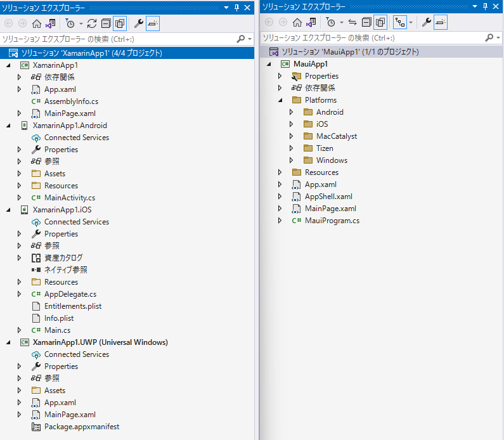This screenshot has width=504, height=440.
Task: Collapse all icon in right explorer toolbar
Action: tap(366, 22)
